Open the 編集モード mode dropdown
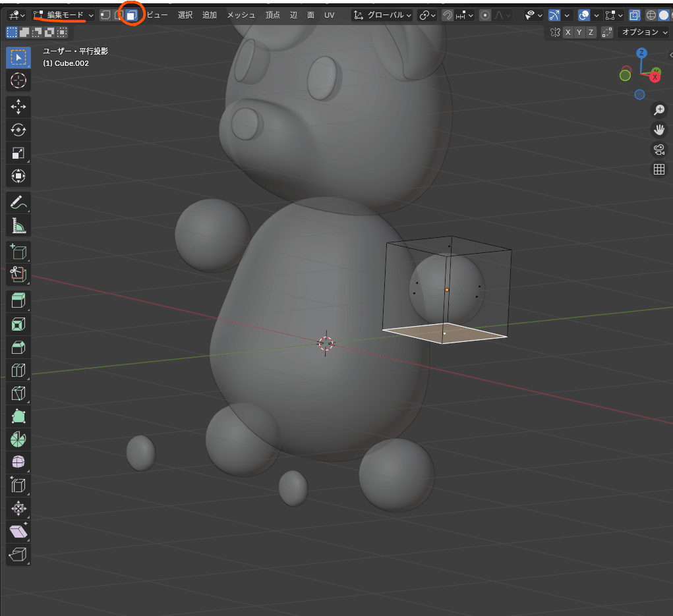673x616 pixels. (63, 15)
